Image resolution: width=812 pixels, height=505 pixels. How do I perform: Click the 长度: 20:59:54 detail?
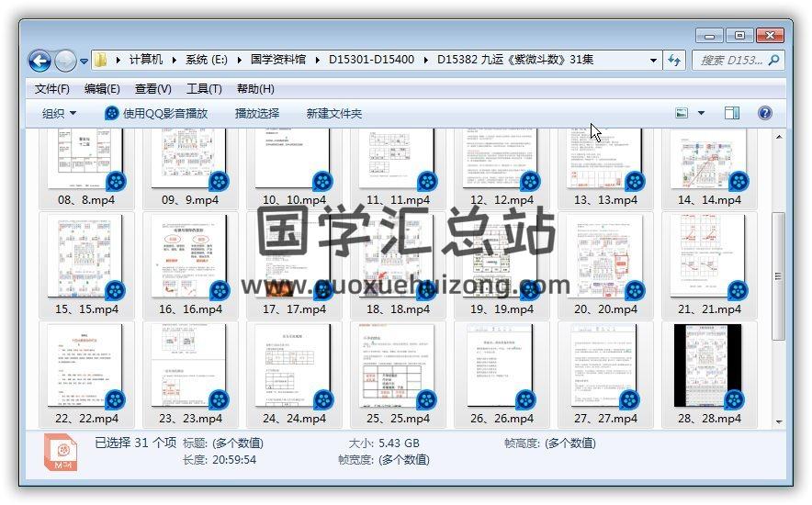coord(220,460)
